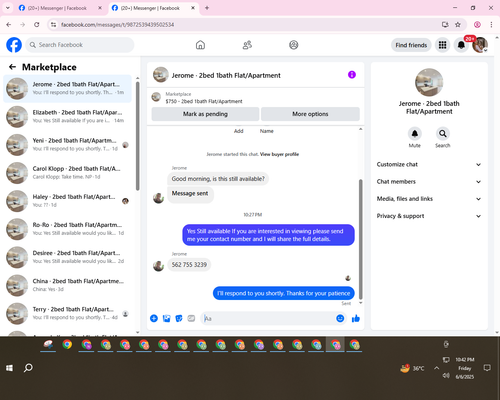Click More options button

coord(310,114)
